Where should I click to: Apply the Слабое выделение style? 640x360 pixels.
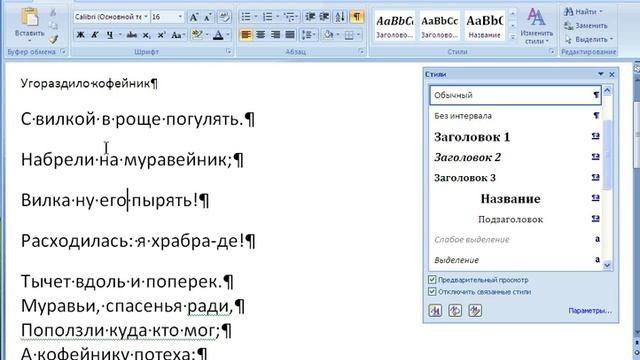[515, 240]
